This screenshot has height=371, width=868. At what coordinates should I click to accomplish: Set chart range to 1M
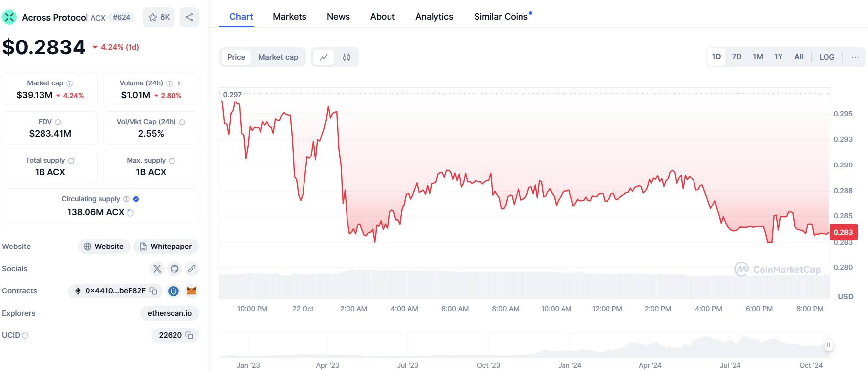pos(758,57)
